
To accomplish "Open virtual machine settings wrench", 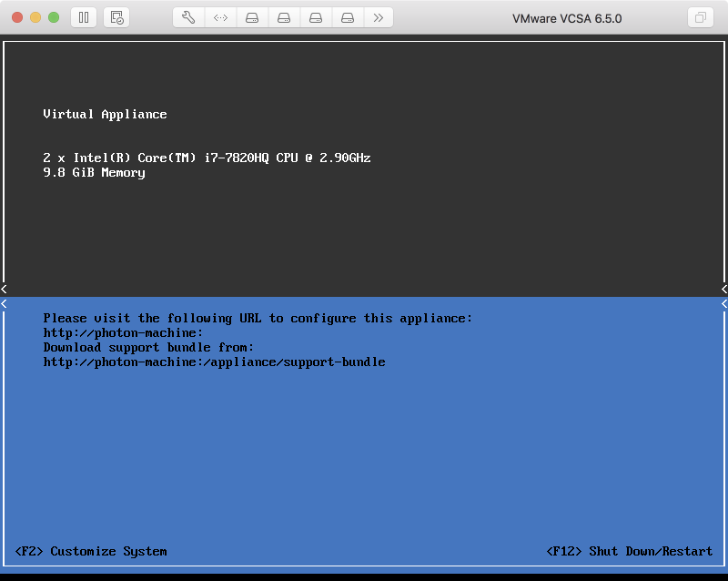I will 188,17.
